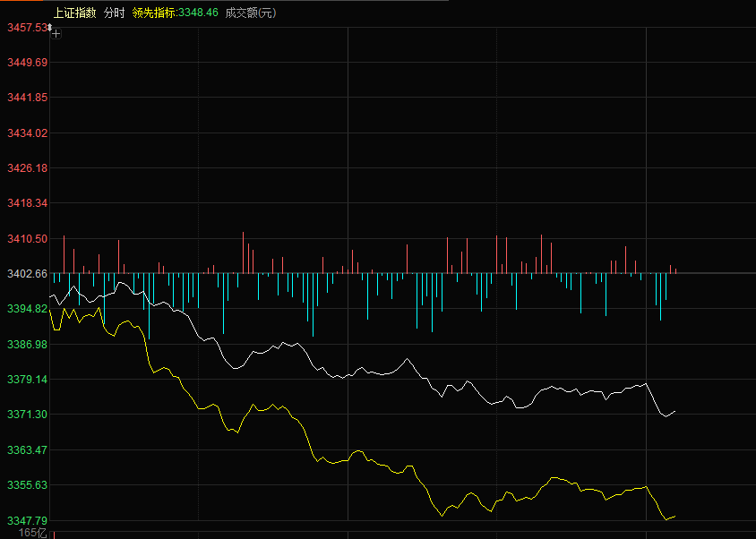Click the 3418.34 axis value

28,203
